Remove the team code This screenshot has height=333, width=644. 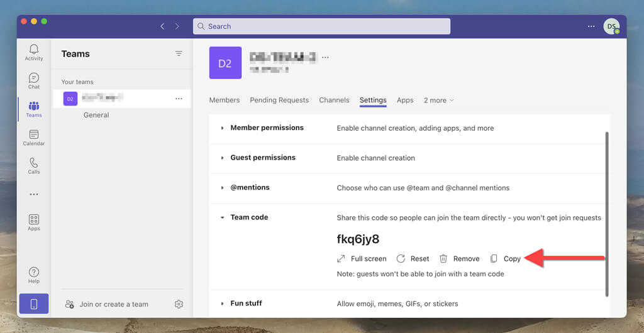[x=460, y=259]
